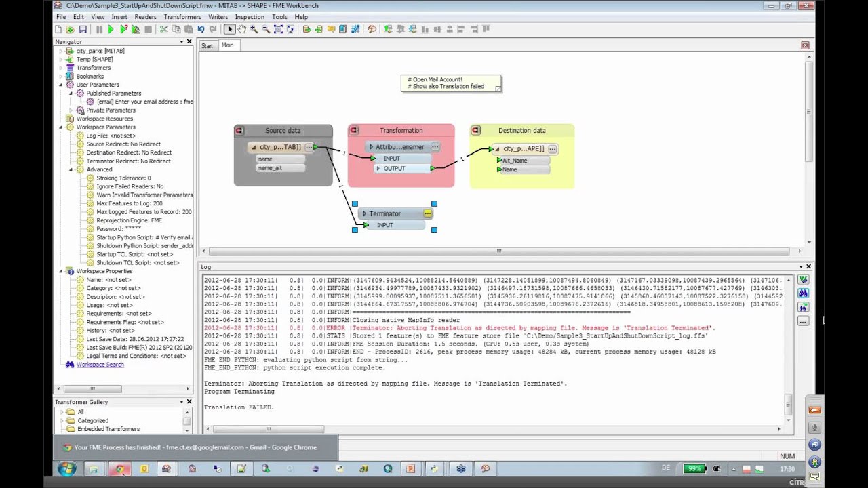Select the Password parameter row
Viewport: 868px width, 488px height.
[119, 229]
